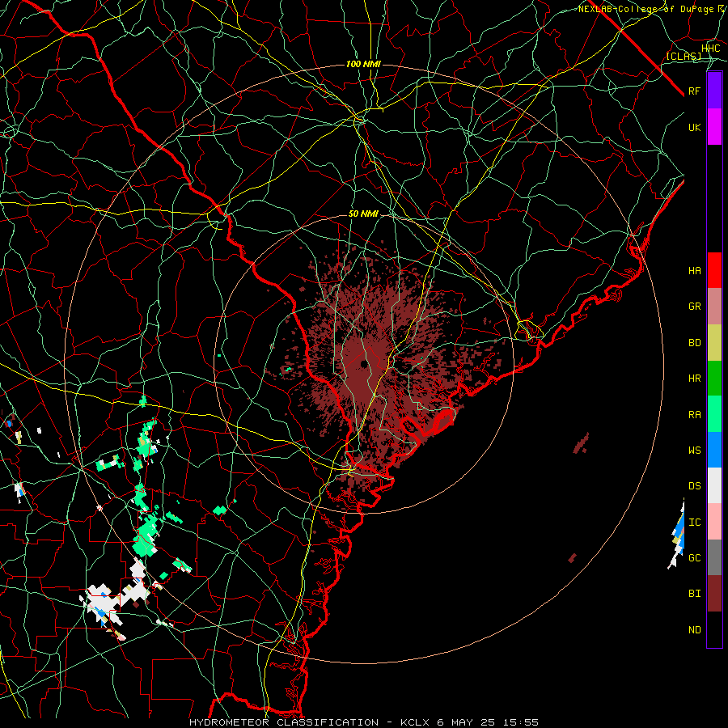Viewport: 728px width, 728px height.
Task: Click the GR pink legend swatch
Action: tap(714, 307)
